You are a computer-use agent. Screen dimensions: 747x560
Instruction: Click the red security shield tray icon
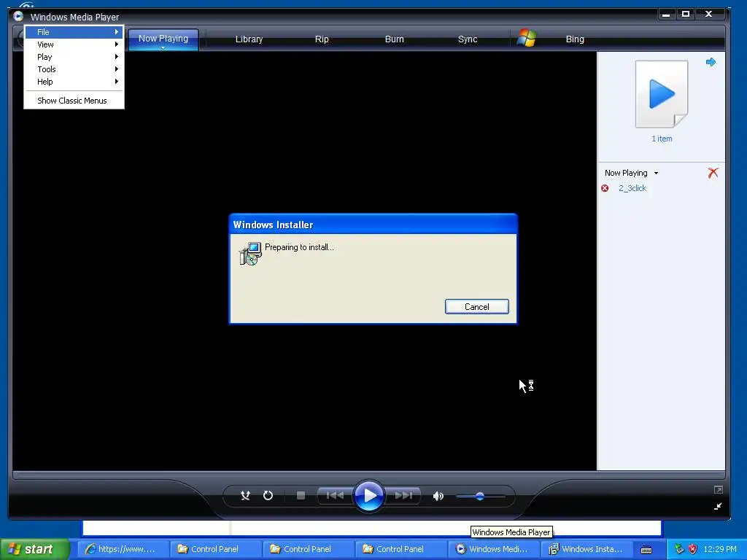(693, 549)
